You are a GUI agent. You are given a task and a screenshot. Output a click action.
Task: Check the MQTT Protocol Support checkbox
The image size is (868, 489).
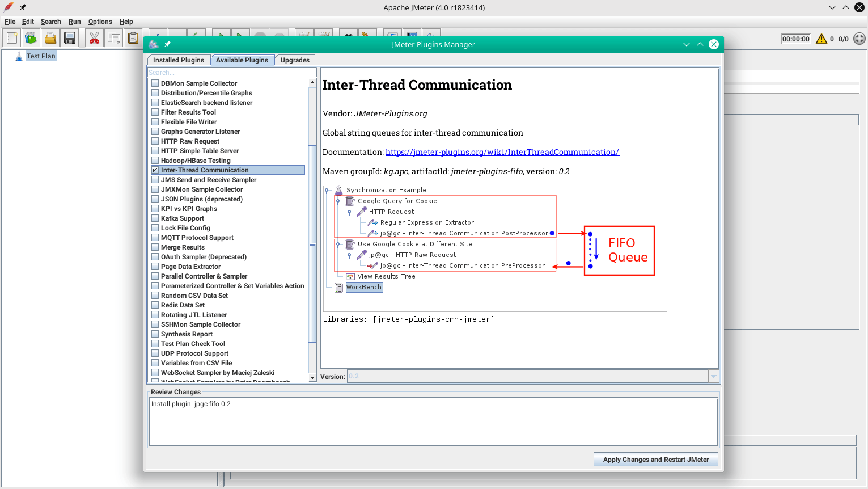(x=155, y=238)
